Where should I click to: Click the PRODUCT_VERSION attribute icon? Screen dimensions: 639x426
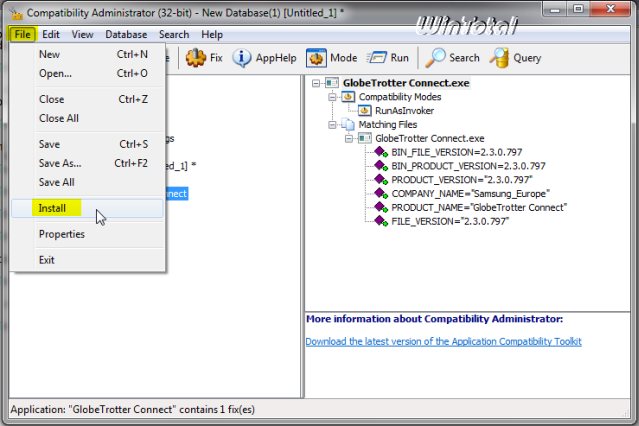click(381, 180)
